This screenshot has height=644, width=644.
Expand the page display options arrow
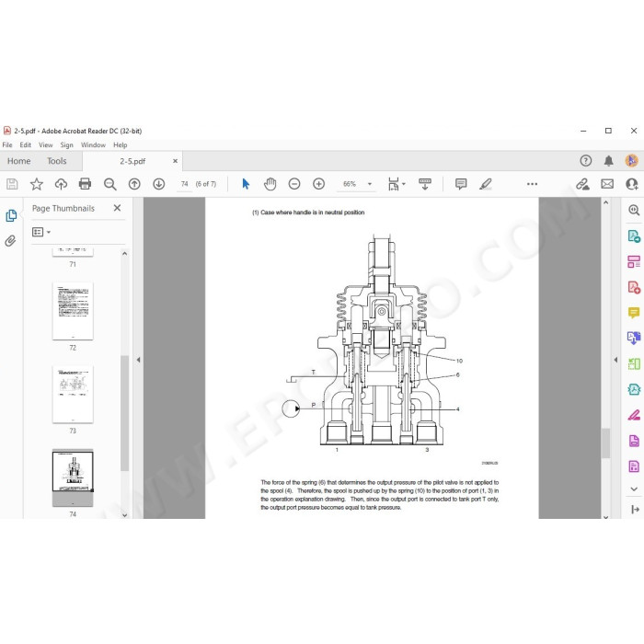[x=403, y=184]
